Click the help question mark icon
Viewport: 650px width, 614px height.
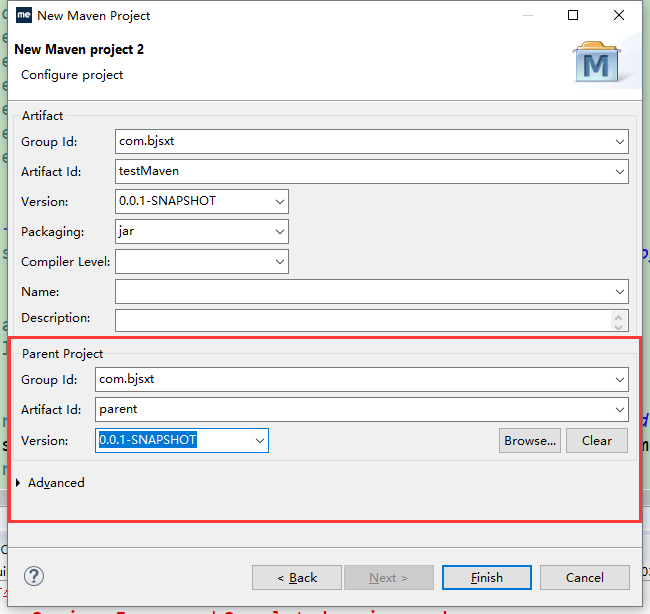(34, 576)
